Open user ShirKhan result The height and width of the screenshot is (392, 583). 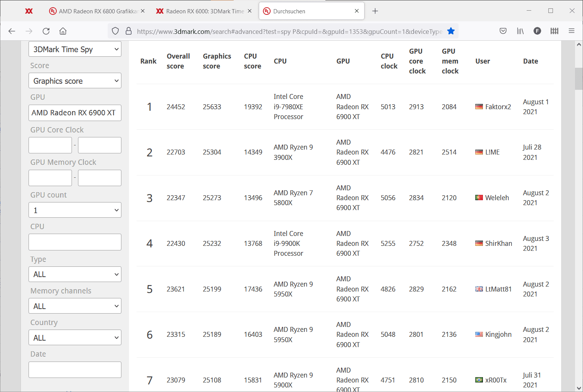point(499,243)
